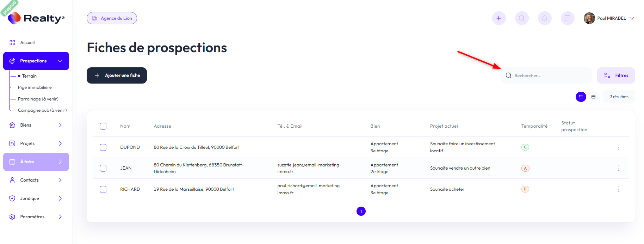Open notifications bell icon
The image size is (644, 244).
coord(545,18)
